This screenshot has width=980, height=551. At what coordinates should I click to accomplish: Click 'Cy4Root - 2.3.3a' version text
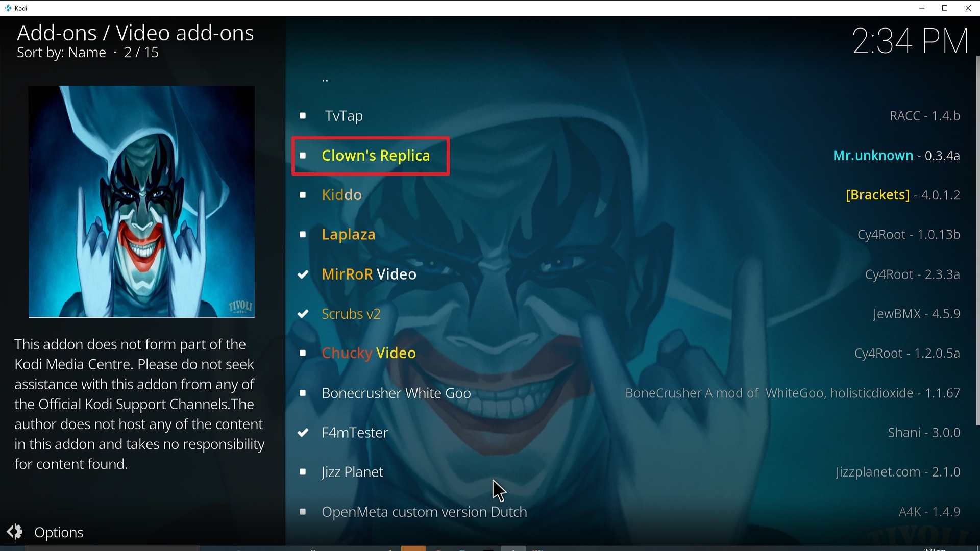(913, 274)
